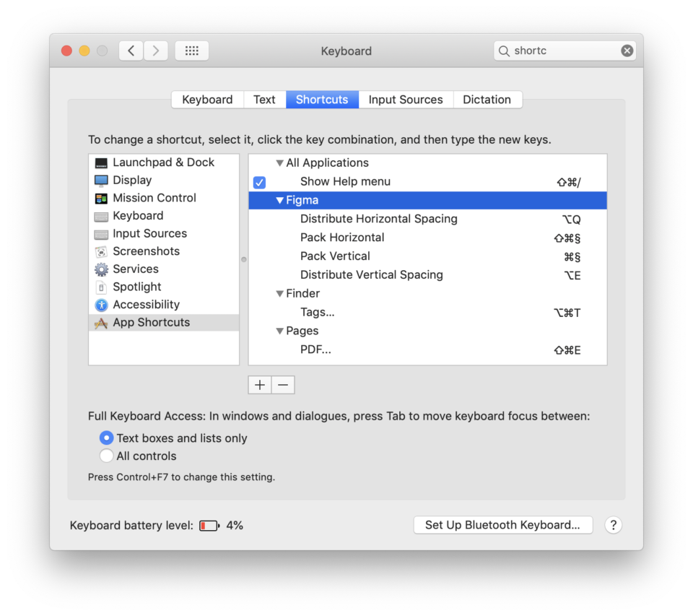Viewport: 693px width, 616px height.
Task: Click inside the search field
Action: pyautogui.click(x=565, y=51)
